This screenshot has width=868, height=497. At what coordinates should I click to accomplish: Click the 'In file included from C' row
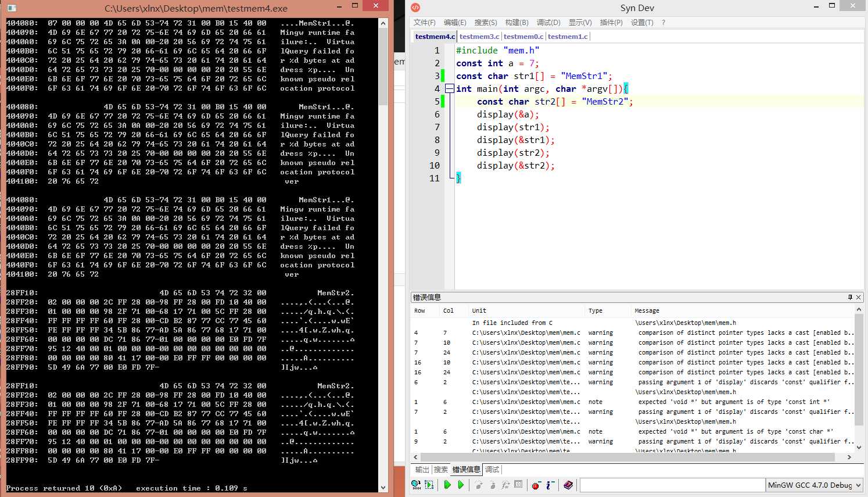(x=632, y=323)
